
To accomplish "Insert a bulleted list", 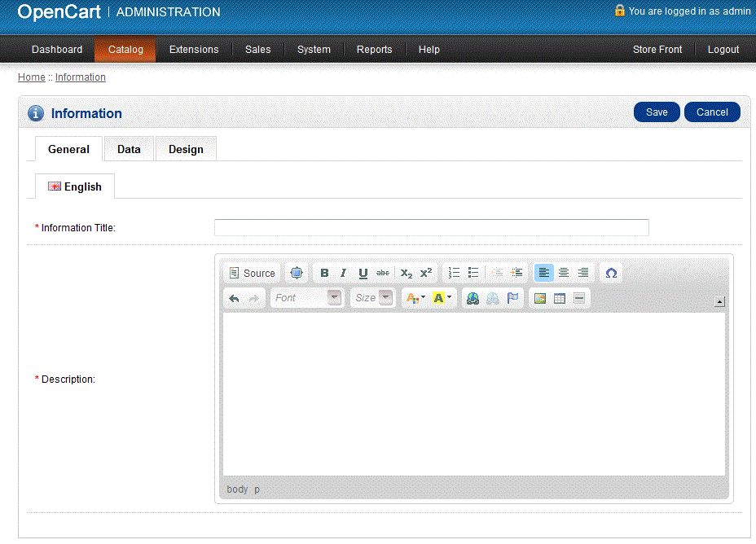I will [x=473, y=273].
